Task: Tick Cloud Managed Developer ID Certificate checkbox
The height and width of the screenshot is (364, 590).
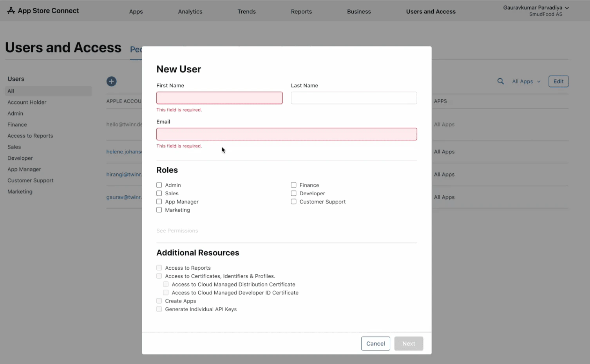Action: 166,292
